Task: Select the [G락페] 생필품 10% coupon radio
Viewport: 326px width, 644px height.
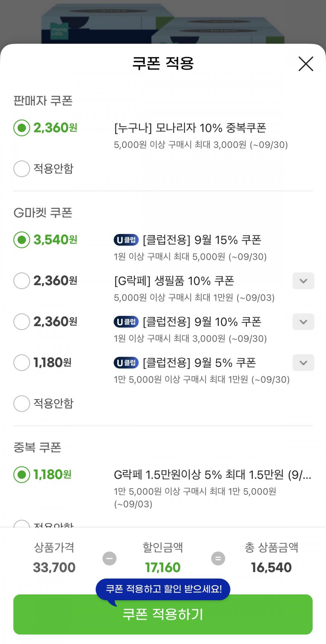Action: click(x=22, y=281)
